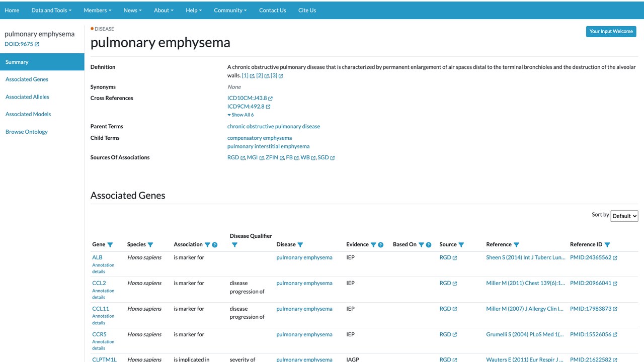This screenshot has height=362, width=644.
Task: Filter the Based On column
Action: [x=421, y=245]
